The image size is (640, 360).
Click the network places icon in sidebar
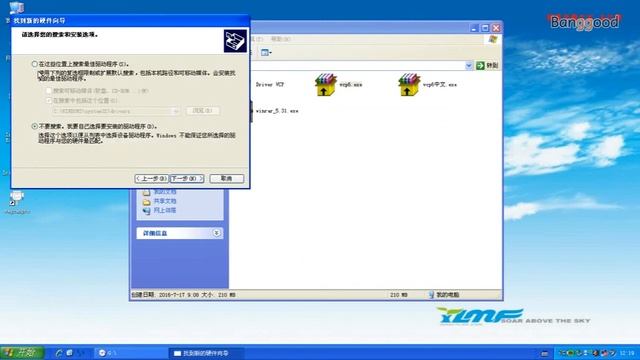click(147, 211)
